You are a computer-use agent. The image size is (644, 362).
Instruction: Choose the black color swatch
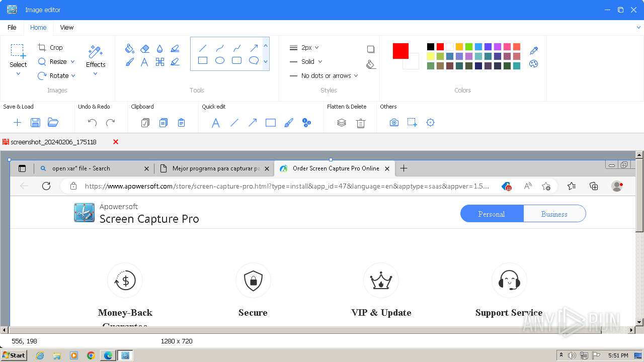point(431,47)
